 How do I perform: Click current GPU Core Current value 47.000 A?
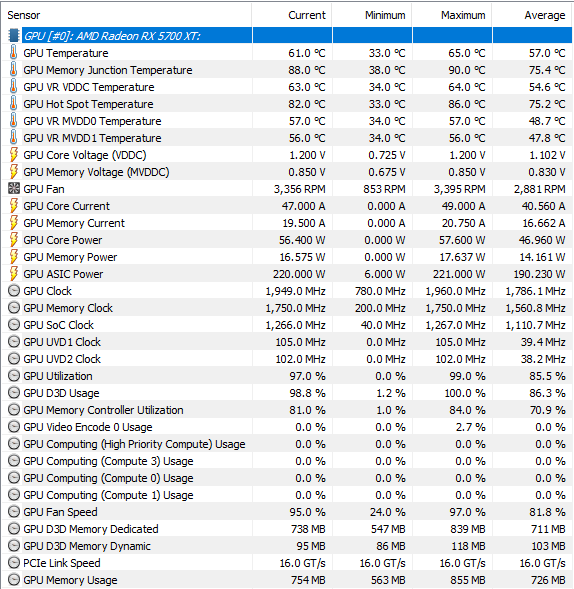pyautogui.click(x=304, y=206)
